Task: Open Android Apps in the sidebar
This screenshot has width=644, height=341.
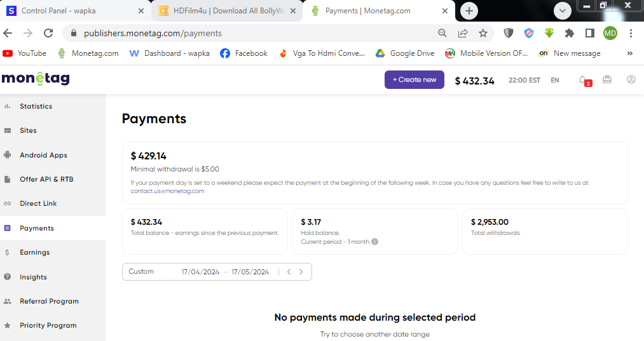Action: click(53, 155)
